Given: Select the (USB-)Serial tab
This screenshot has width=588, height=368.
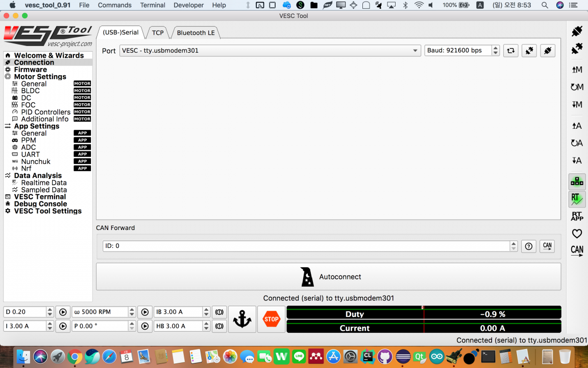Looking at the screenshot, I should [120, 32].
